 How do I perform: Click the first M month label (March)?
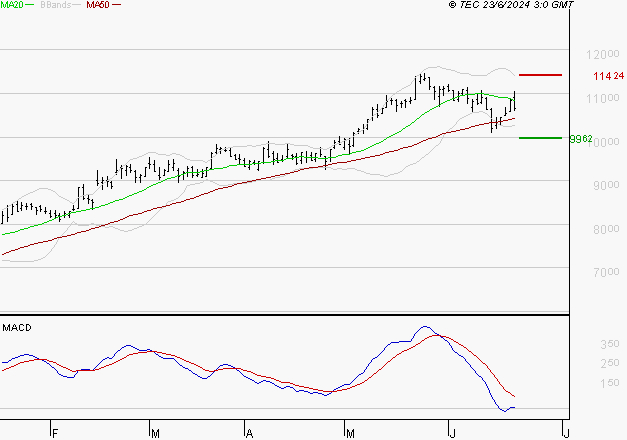coord(155,434)
